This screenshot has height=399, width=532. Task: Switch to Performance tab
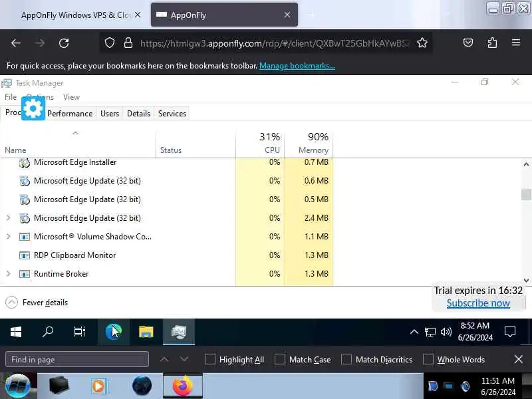[x=70, y=113]
